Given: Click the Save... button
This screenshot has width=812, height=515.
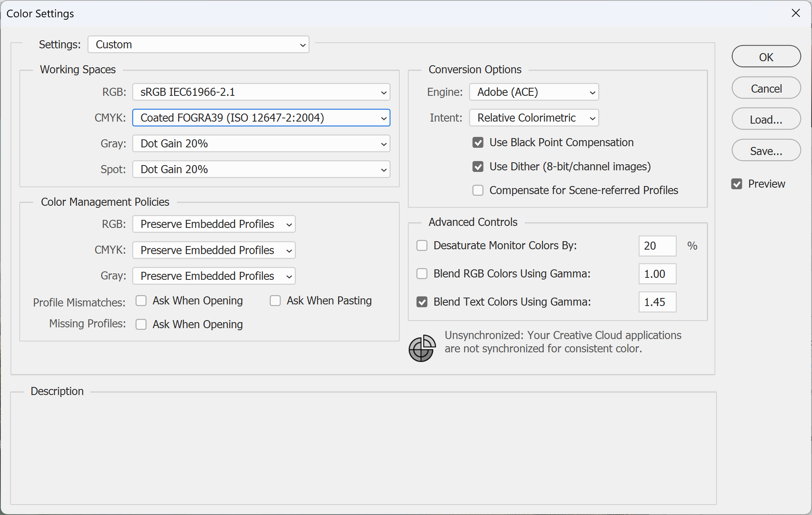Looking at the screenshot, I should pos(766,151).
